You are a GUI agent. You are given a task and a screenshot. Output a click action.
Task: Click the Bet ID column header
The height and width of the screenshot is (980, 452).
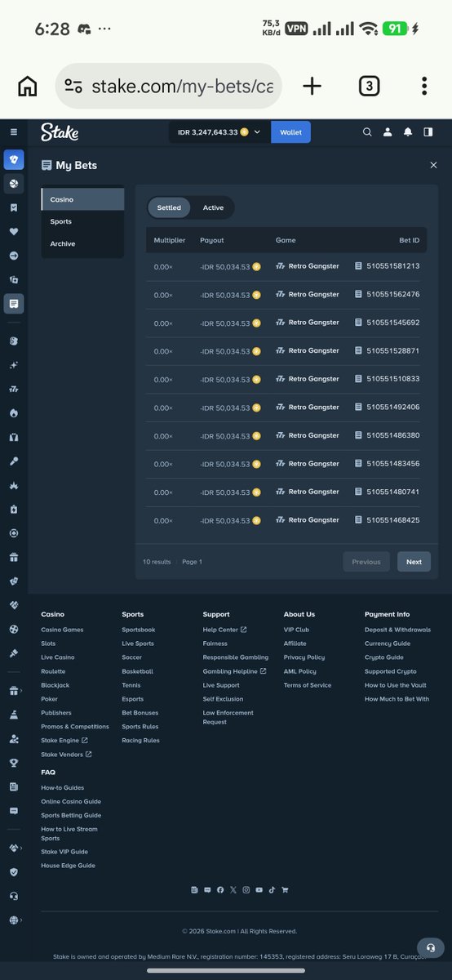click(409, 240)
